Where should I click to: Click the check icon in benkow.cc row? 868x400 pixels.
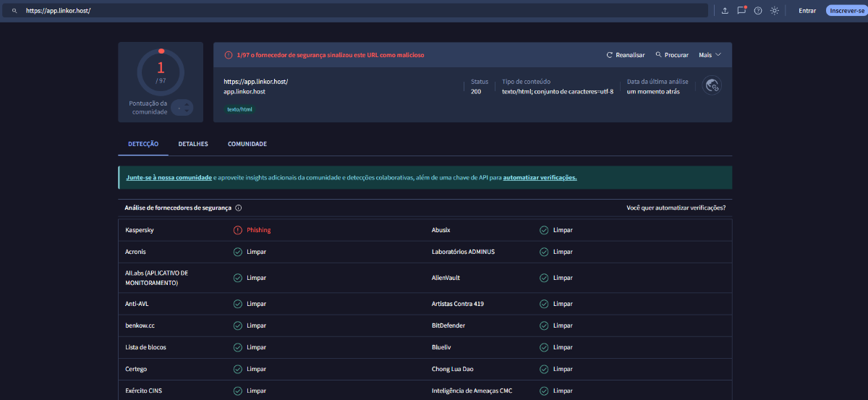(x=237, y=325)
